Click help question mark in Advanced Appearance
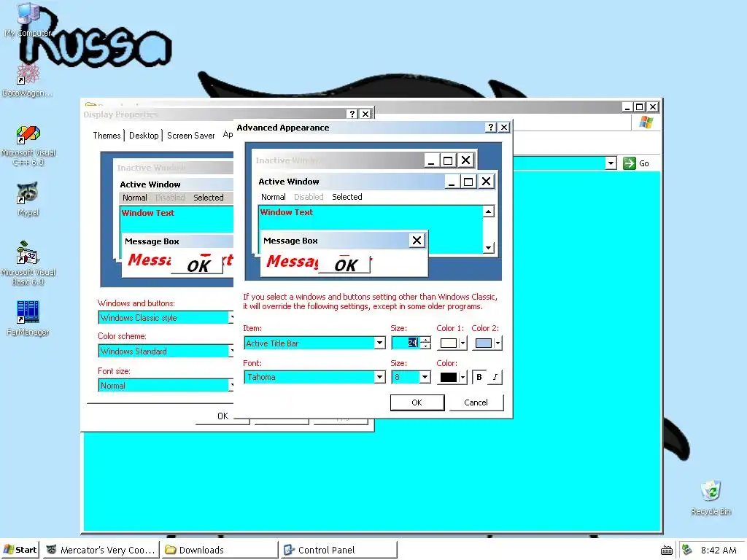 (x=491, y=127)
